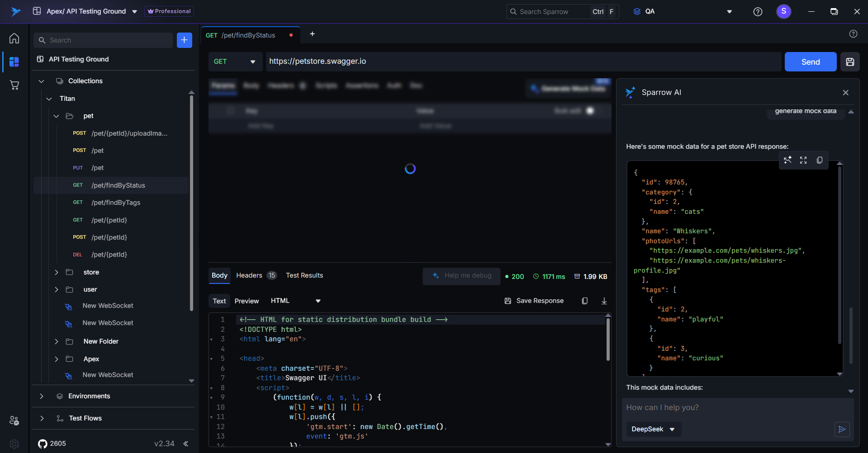Copy the AI mock data code block
Screen dimensions: 868x453
point(819,160)
